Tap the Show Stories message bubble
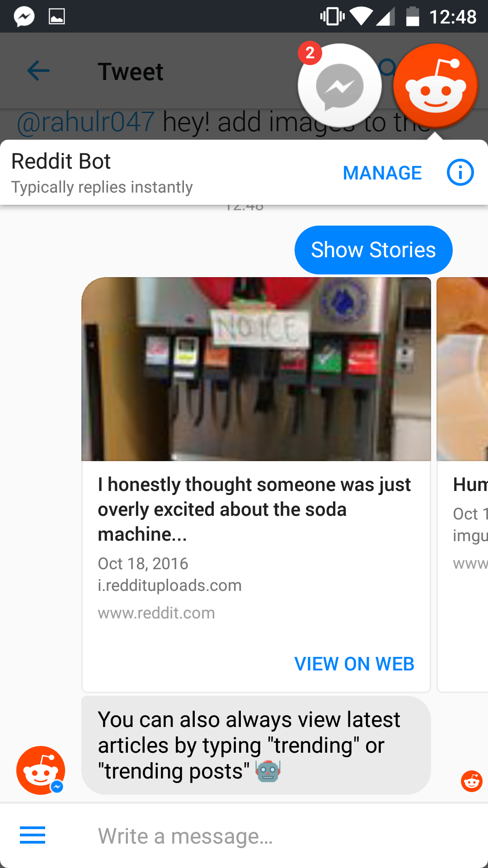 point(374,250)
